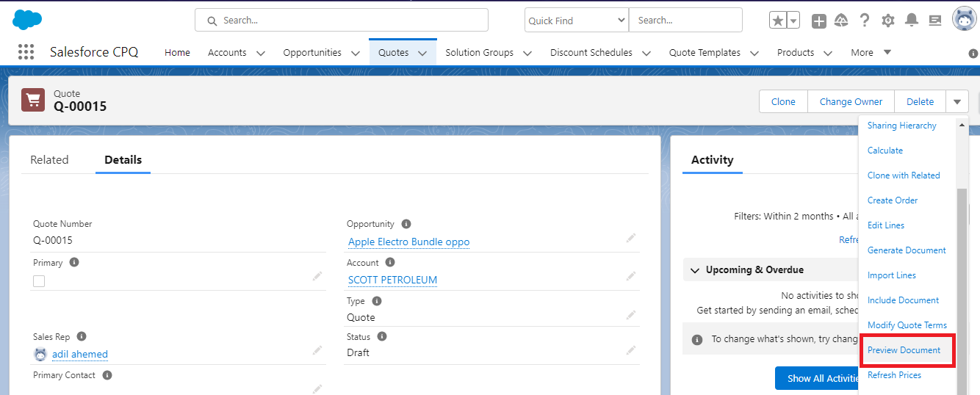Open the SCOTT PETROLEUM account link
980x395 pixels.
(392, 280)
